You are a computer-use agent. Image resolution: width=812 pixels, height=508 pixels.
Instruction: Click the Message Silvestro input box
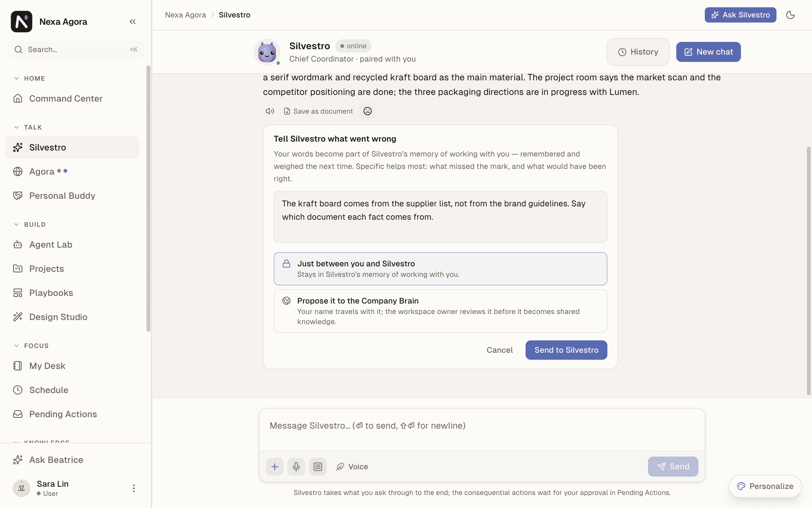click(482, 429)
